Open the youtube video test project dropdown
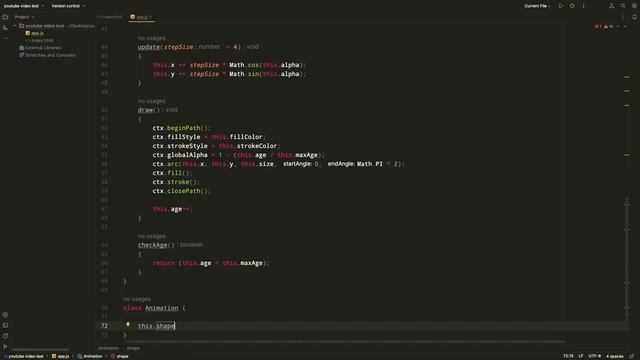 24,6
